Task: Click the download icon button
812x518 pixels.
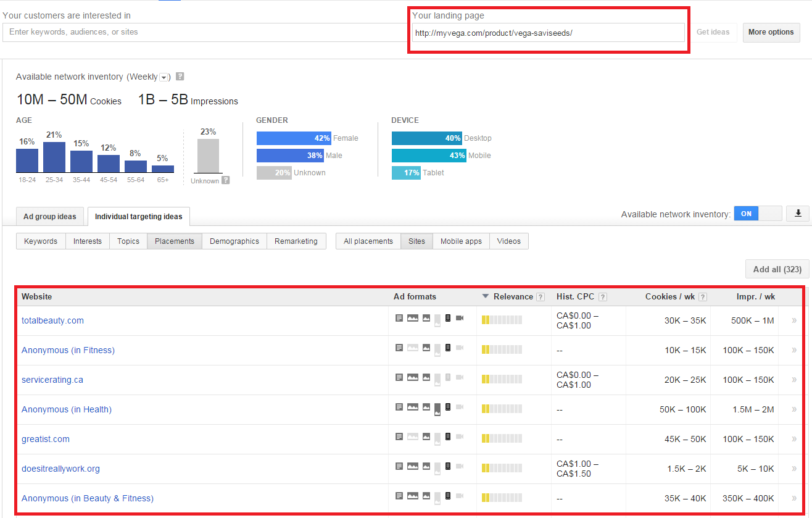Action: click(797, 214)
